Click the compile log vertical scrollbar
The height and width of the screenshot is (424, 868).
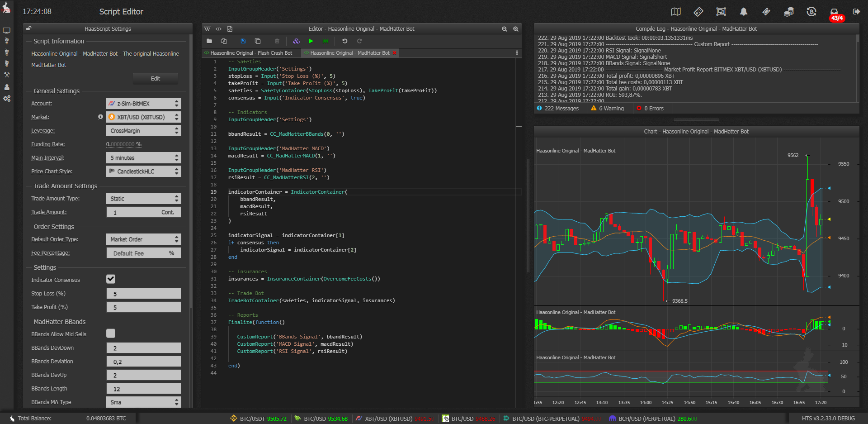tap(858, 68)
